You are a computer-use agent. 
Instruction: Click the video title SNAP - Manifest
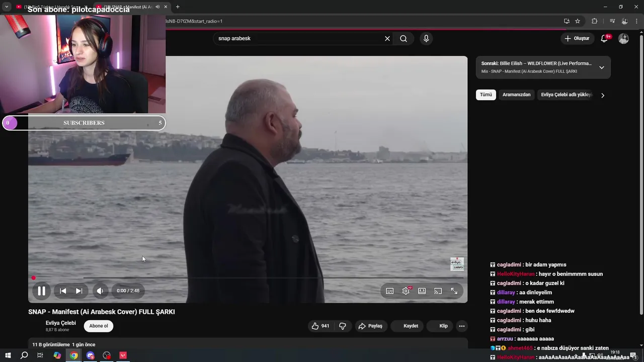102,312
